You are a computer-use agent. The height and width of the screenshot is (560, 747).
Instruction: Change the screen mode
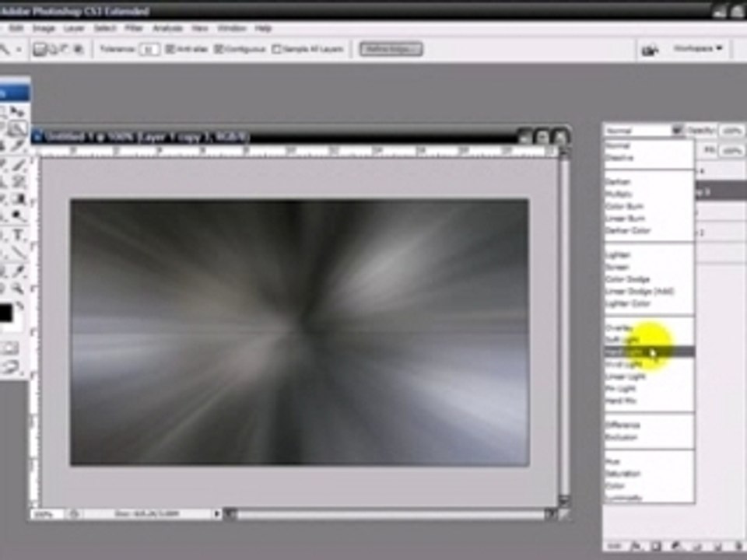click(x=9, y=366)
